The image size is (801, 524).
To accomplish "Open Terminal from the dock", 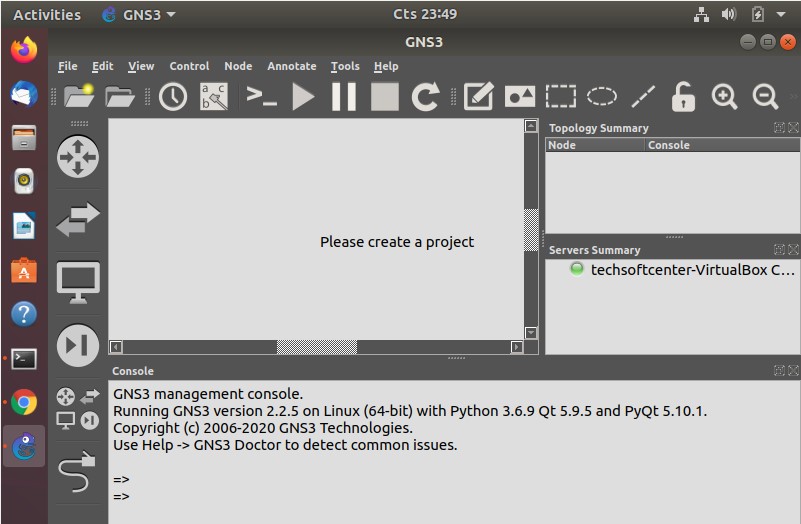I will tap(24, 359).
